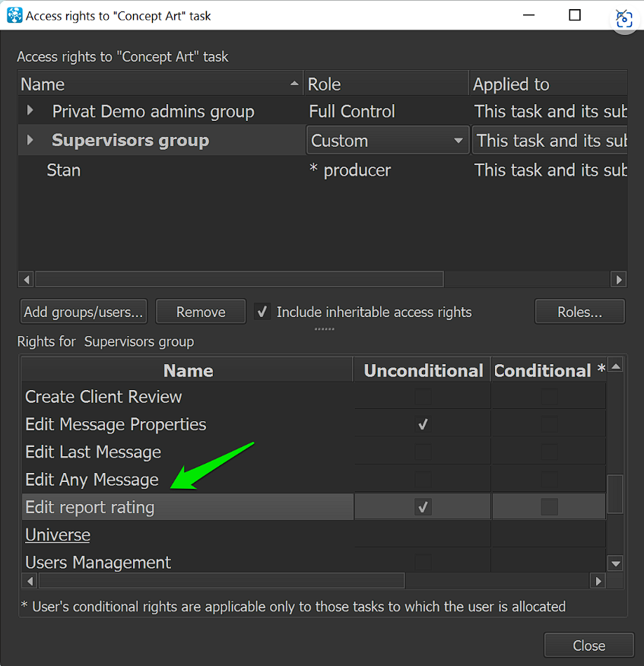The height and width of the screenshot is (666, 644).
Task: Click the left arrow of the lower horizontal scrollbar
Action: pyautogui.click(x=30, y=581)
